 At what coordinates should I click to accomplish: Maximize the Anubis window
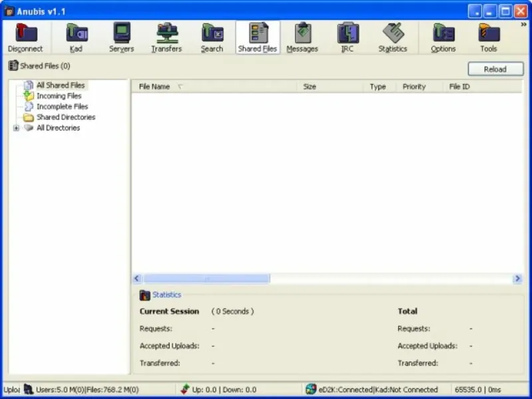click(505, 11)
